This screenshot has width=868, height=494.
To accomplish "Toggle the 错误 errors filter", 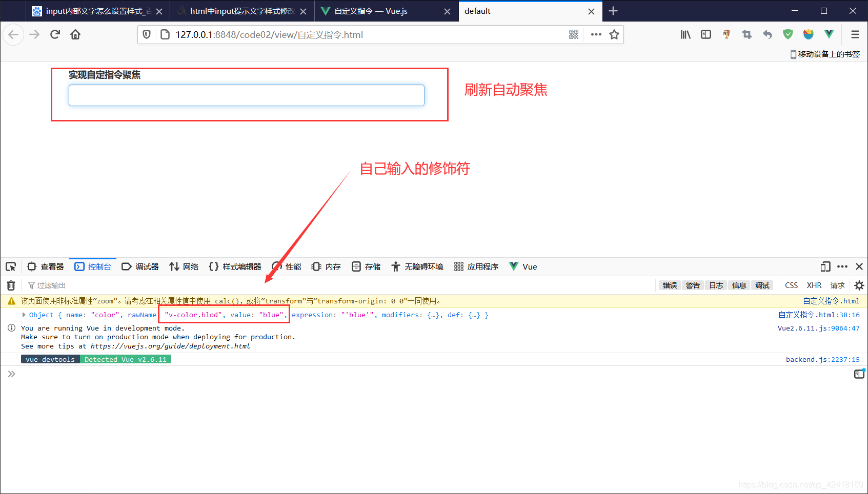I will click(670, 285).
